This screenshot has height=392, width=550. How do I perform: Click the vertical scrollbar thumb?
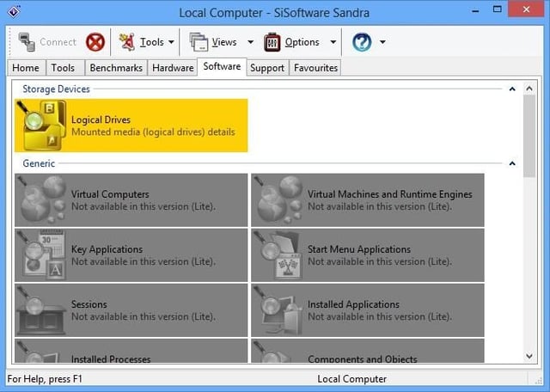coord(529,136)
